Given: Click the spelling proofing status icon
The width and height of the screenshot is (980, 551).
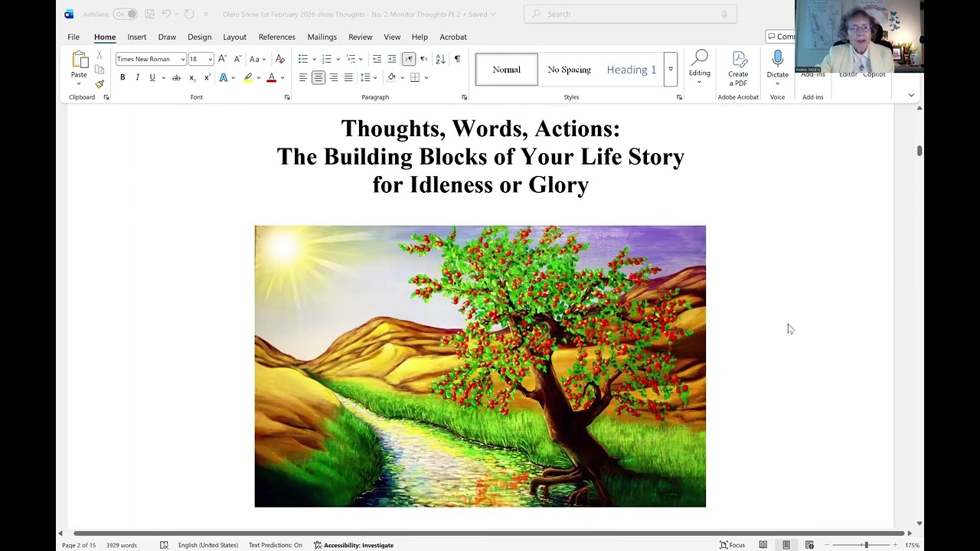Looking at the screenshot, I should (164, 545).
